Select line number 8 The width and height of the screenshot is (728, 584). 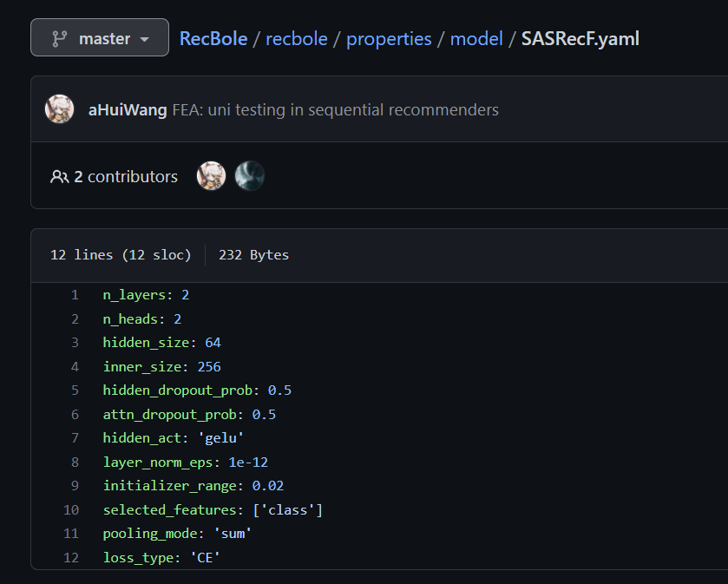tap(75, 463)
